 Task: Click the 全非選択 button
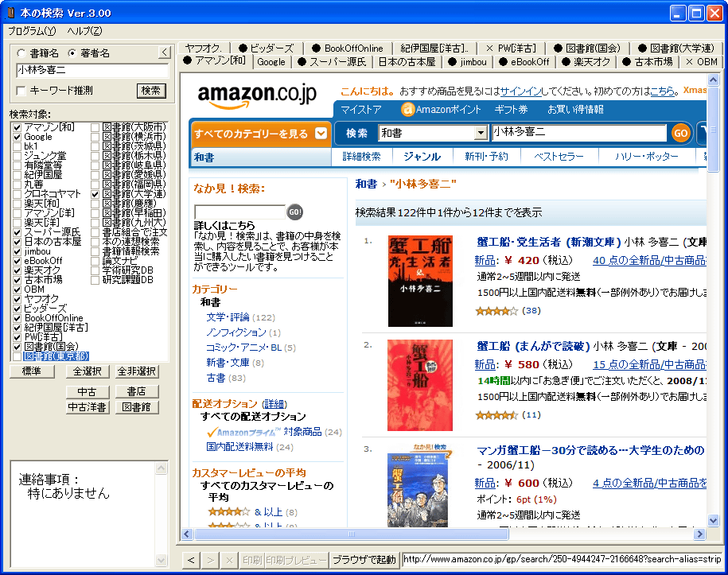[136, 371]
